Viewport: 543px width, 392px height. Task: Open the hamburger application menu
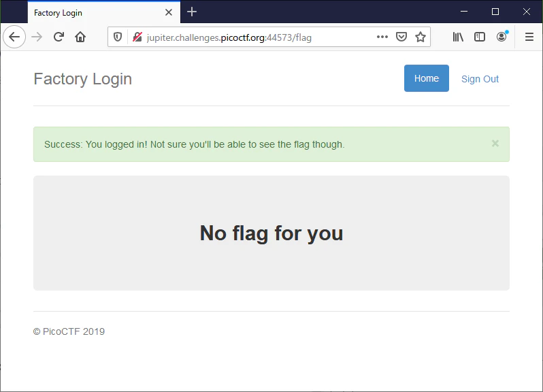click(x=529, y=37)
